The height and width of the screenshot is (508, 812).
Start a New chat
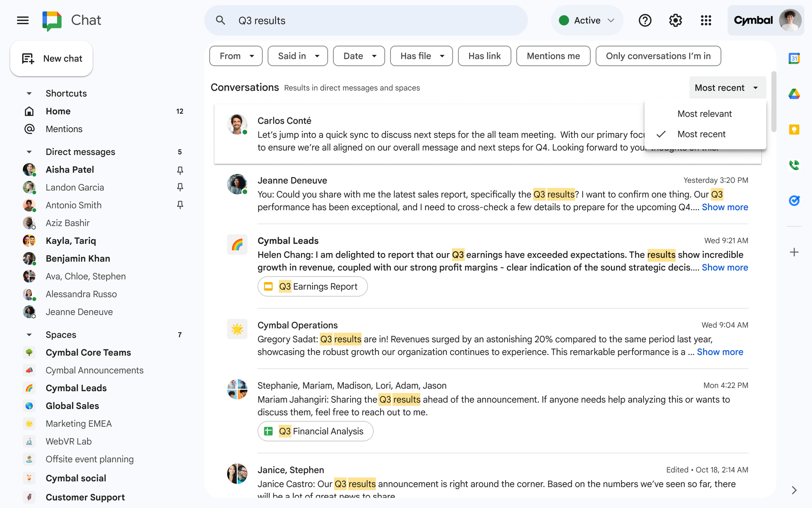pyautogui.click(x=52, y=58)
